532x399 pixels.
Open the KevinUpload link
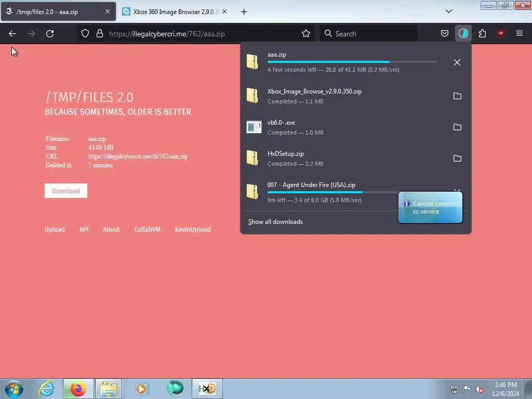click(x=193, y=229)
